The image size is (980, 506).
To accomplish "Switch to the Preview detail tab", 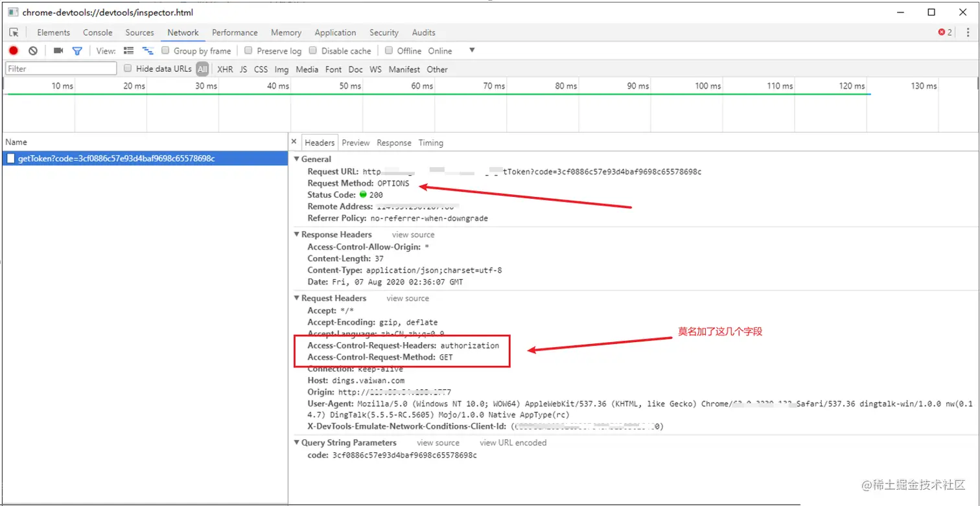I will click(x=356, y=143).
